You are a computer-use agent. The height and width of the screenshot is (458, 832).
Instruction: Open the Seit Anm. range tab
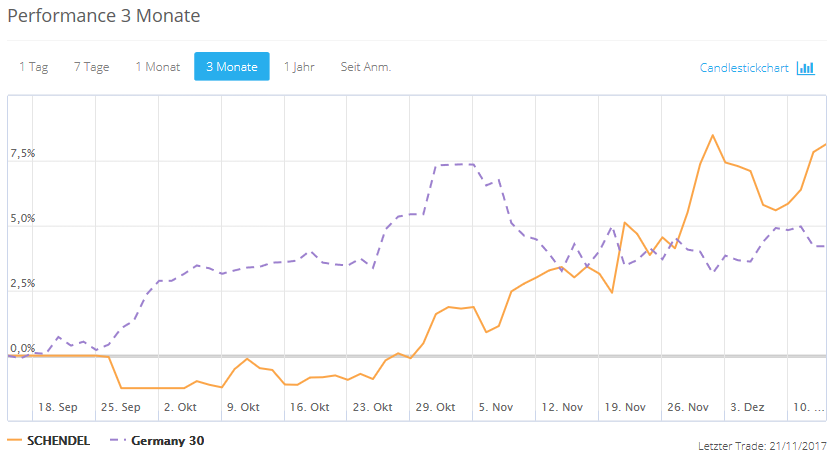[x=365, y=67]
